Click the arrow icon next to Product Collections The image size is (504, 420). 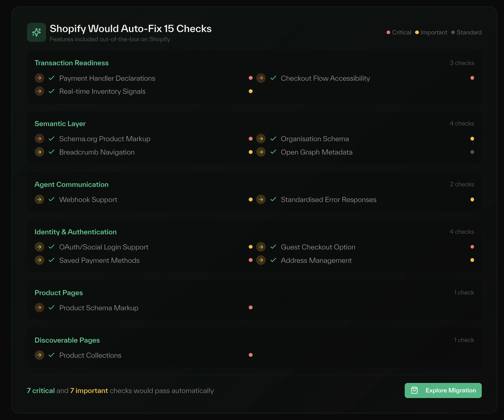(x=39, y=355)
